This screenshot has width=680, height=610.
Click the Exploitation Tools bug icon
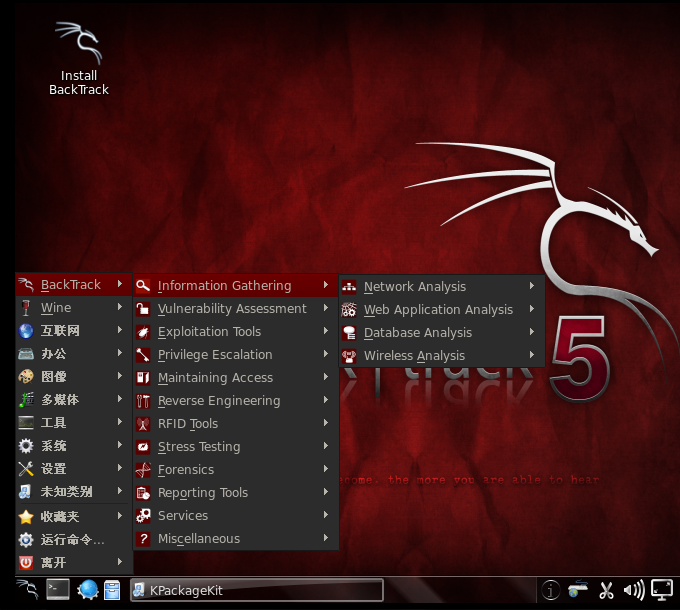point(143,332)
